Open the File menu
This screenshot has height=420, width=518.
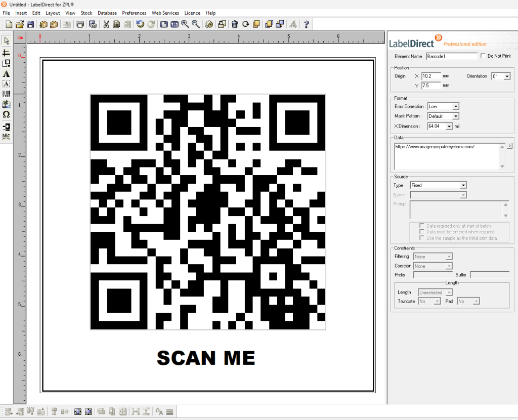point(6,13)
